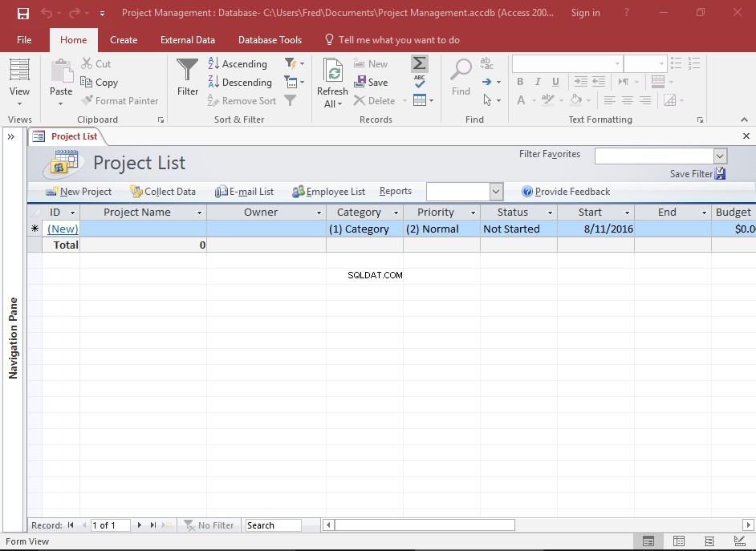Image resolution: width=756 pixels, height=551 pixels.
Task: Click the Select cursor icon in Find group
Action: point(487,100)
